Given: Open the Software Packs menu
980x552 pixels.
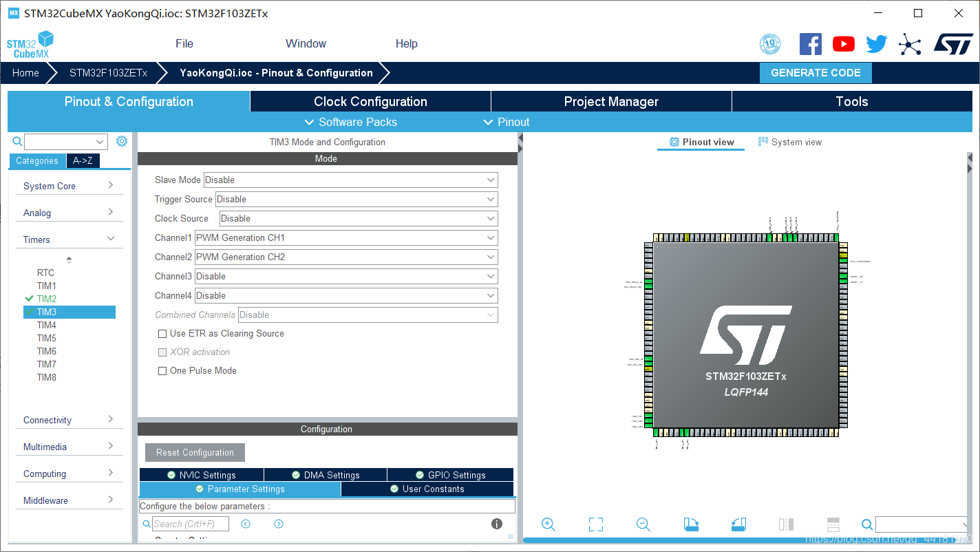Looking at the screenshot, I should 351,122.
